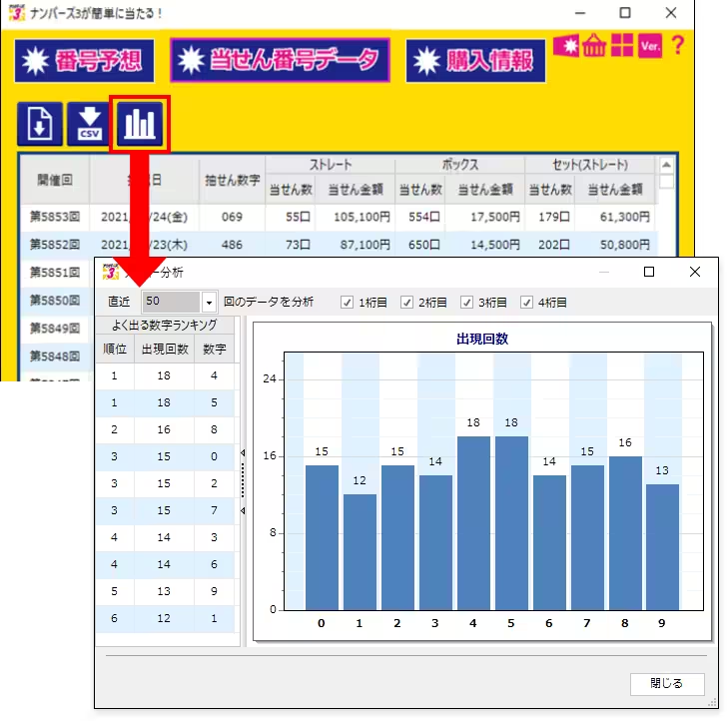Screen dimensions: 728x721
Task: Close the main Numbers3 window
Action: click(x=671, y=13)
